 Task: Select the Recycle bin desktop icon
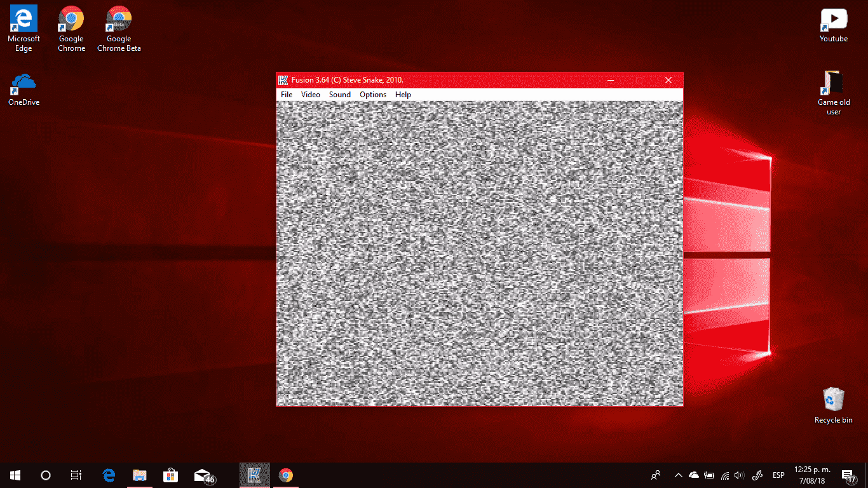coord(833,405)
